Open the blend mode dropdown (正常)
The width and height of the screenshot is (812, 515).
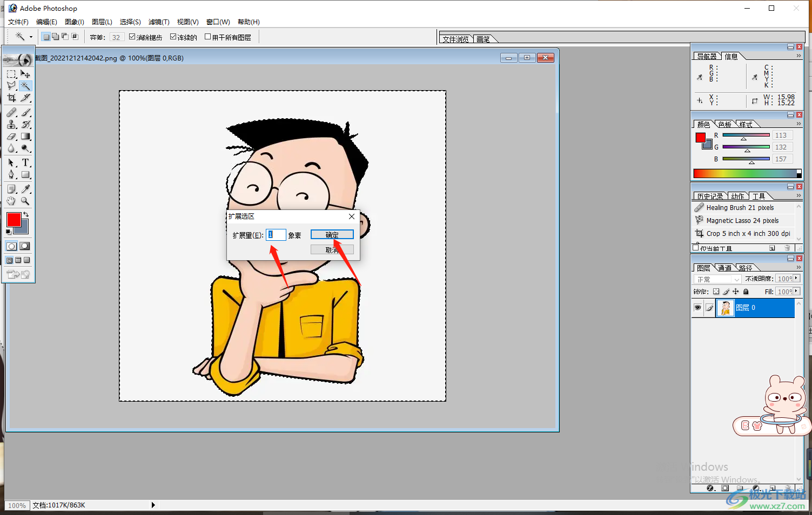717,279
